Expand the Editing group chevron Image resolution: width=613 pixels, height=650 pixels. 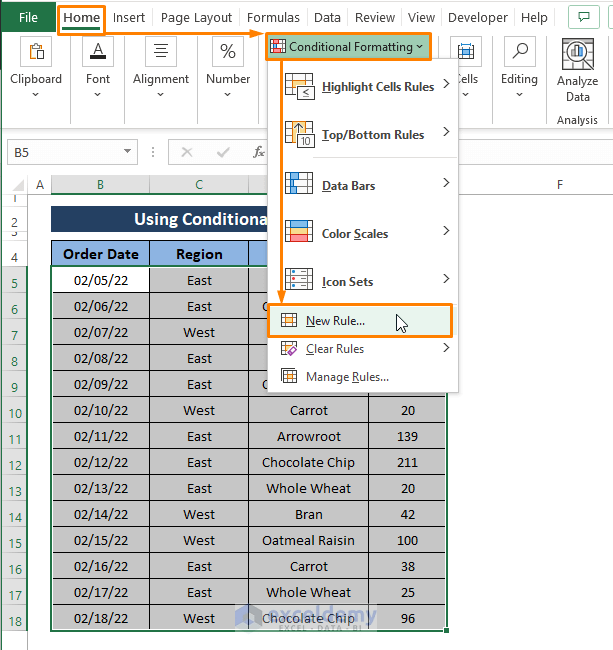click(519, 95)
